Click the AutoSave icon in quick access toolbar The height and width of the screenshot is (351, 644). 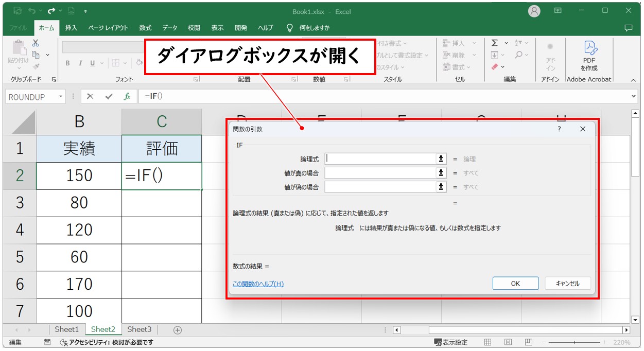tap(17, 10)
